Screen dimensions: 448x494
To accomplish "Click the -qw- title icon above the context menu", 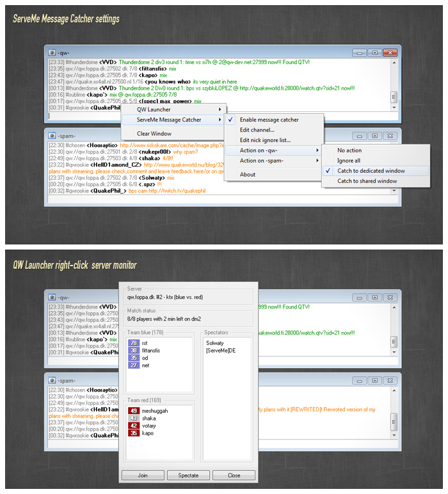I will tap(51, 52).
